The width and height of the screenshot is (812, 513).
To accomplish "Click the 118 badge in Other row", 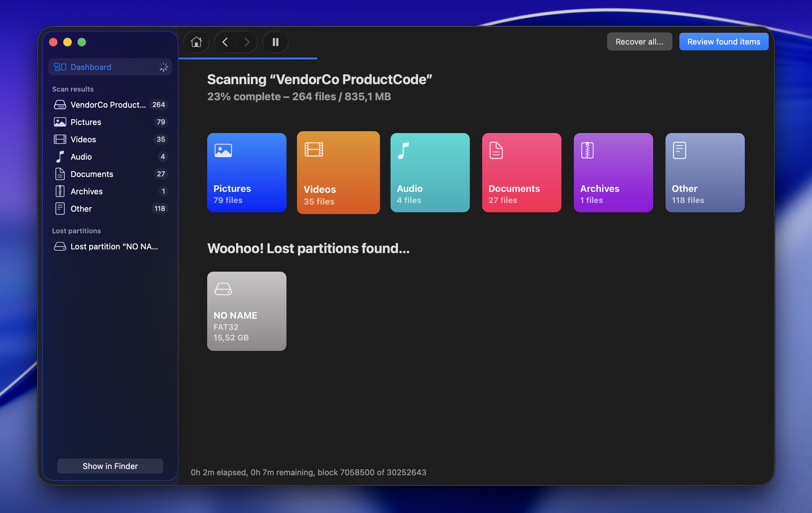I will 159,209.
